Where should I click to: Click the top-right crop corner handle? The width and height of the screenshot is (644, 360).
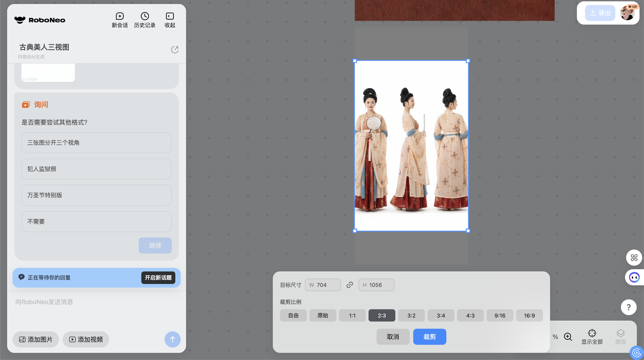(x=468, y=61)
